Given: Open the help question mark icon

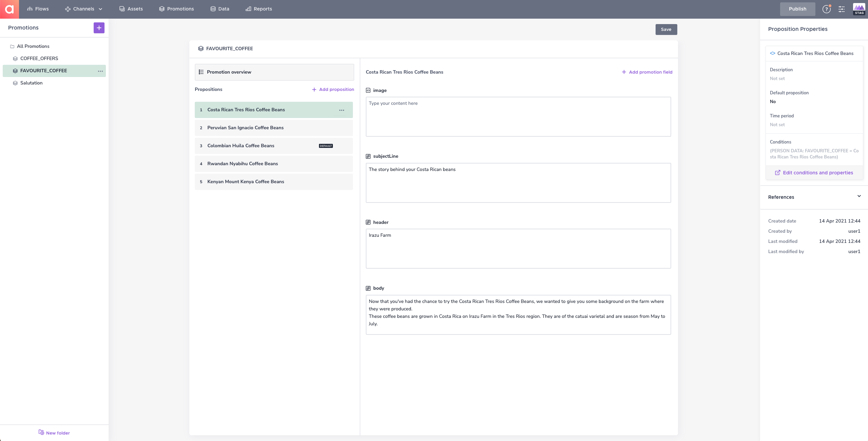Looking at the screenshot, I should (x=826, y=9).
